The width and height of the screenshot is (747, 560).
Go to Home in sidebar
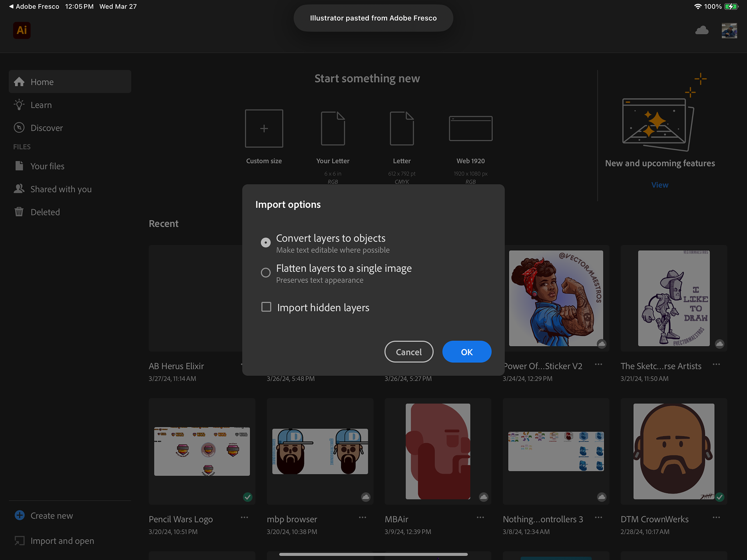point(70,82)
